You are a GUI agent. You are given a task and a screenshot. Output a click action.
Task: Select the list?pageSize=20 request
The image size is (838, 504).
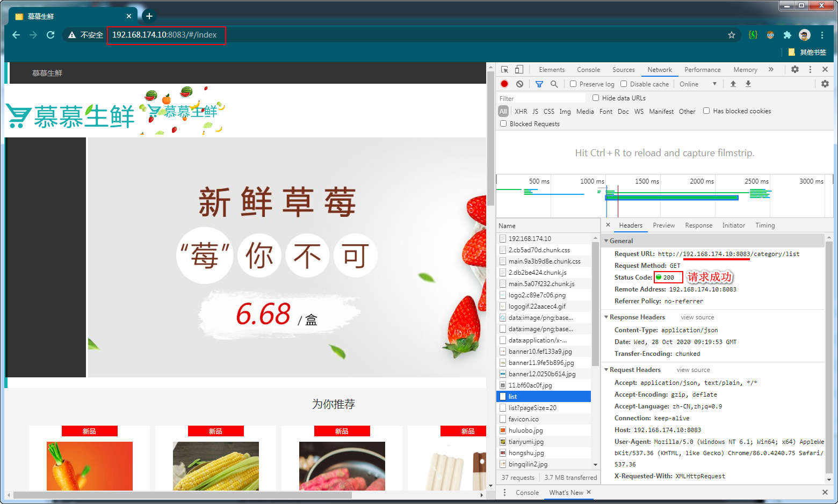pyautogui.click(x=544, y=408)
